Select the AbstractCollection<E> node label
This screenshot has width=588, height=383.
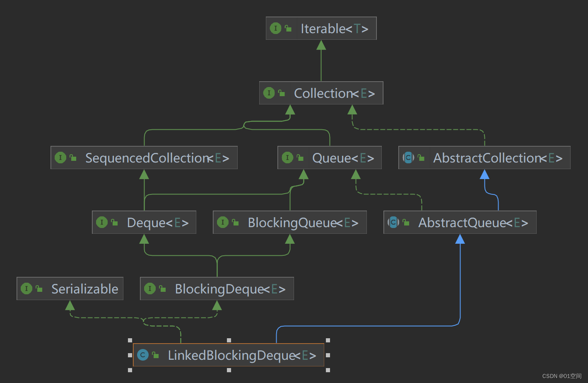pos(498,158)
